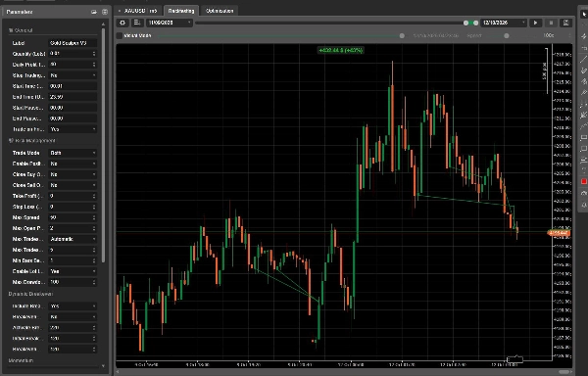Viewport: 588px width, 376px height.
Task: Click first icon in Parameters panel header
Action: [x=94, y=12]
